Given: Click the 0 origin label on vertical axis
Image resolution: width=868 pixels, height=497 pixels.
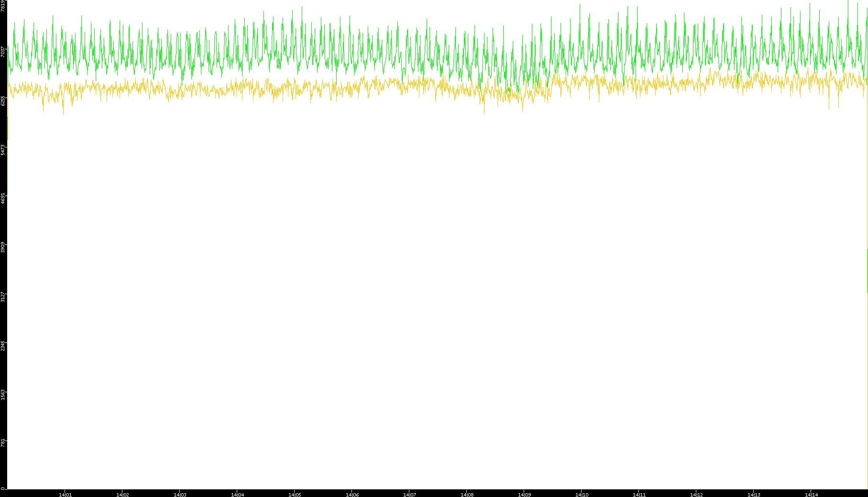Looking at the screenshot, I should pos(3,488).
